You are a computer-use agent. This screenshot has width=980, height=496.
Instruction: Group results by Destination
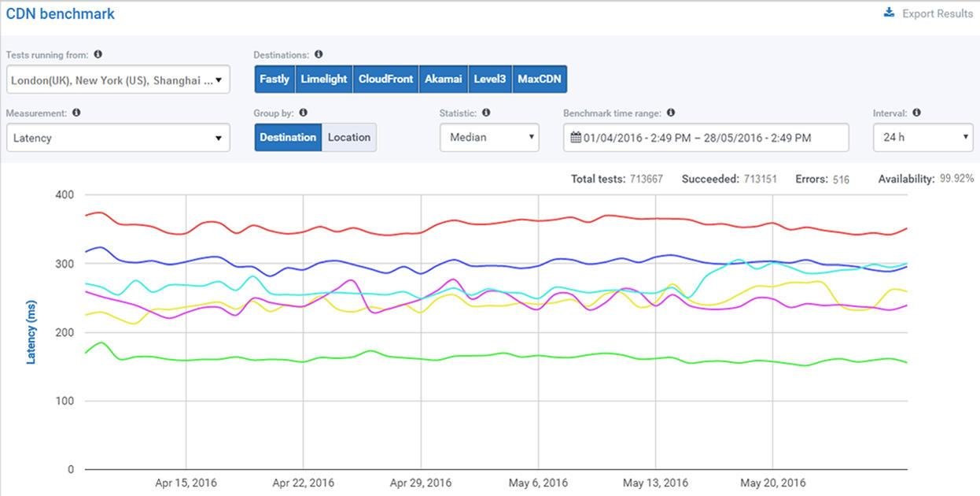288,138
